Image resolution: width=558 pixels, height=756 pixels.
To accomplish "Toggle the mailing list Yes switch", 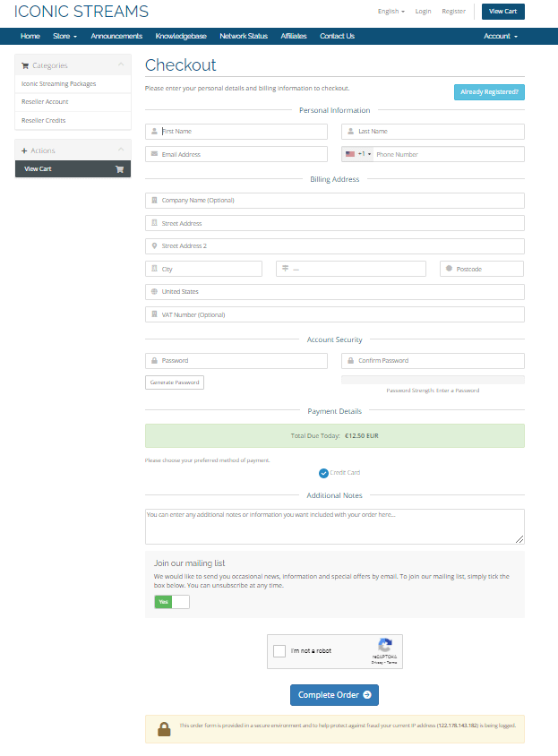I will pyautogui.click(x=171, y=602).
